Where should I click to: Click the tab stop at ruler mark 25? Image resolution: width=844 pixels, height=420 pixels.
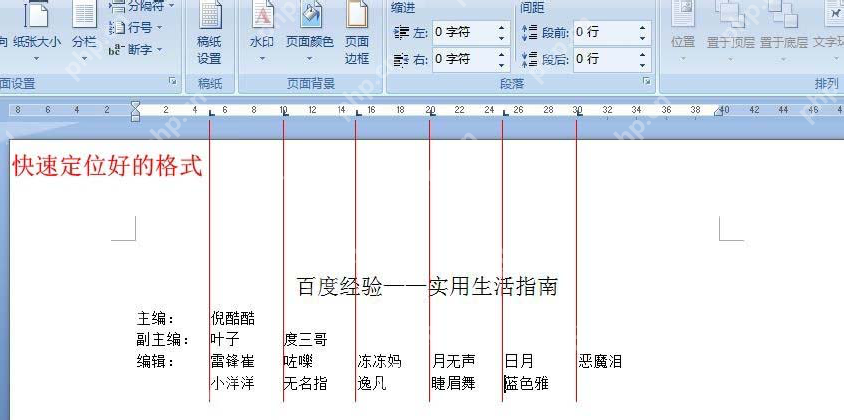[x=505, y=113]
